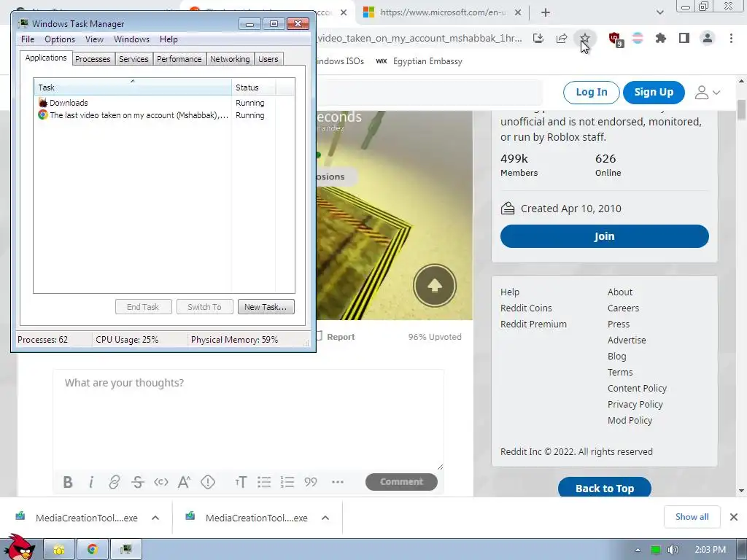Open Task Manager Options menu
The width and height of the screenshot is (747, 560).
60,39
